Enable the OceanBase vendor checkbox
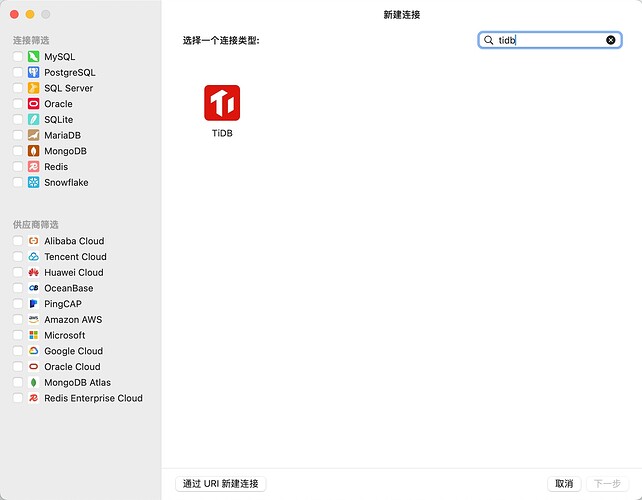Viewport: 642px width, 500px height. point(18,288)
